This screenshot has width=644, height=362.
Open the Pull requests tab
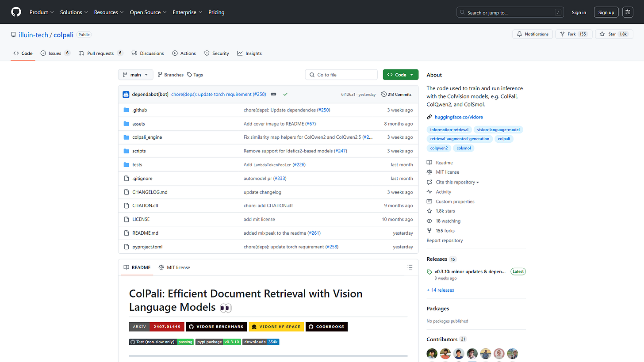point(101,53)
